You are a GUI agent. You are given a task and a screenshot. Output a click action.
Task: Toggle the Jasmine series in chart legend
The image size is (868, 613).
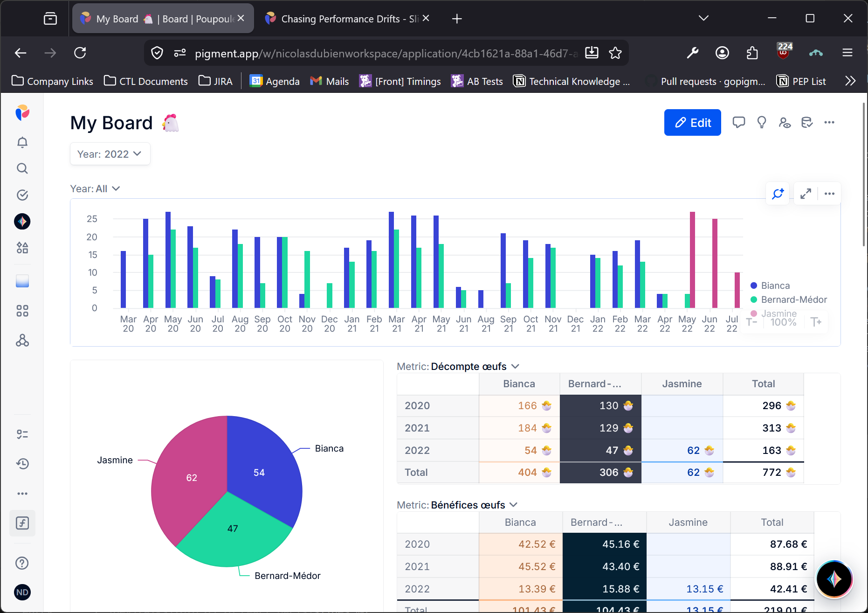pyautogui.click(x=778, y=313)
